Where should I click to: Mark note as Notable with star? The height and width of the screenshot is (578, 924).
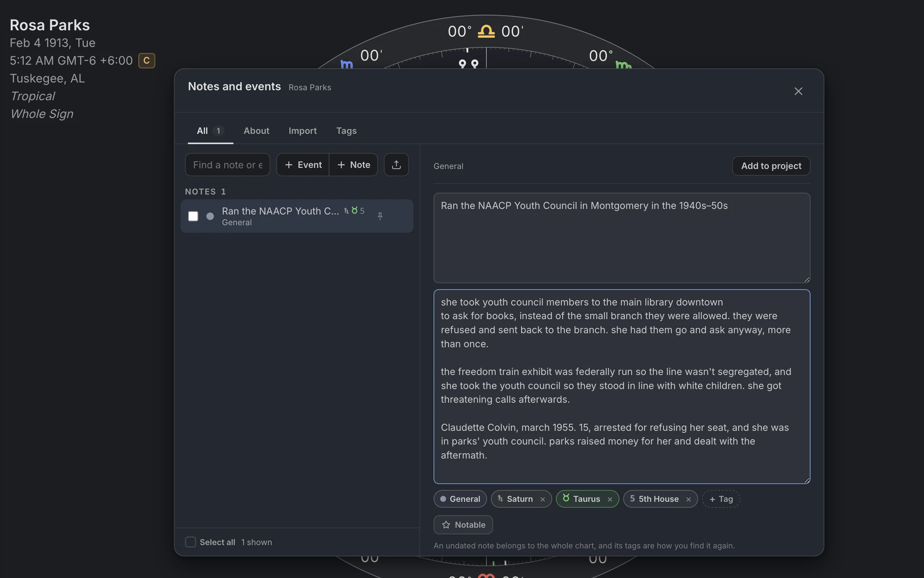(x=463, y=524)
